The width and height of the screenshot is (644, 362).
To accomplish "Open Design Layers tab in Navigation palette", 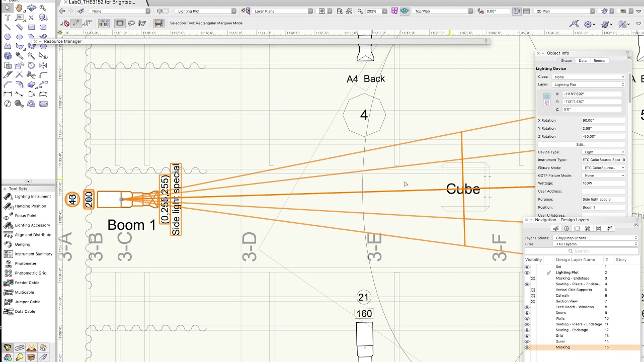I will [567, 228].
